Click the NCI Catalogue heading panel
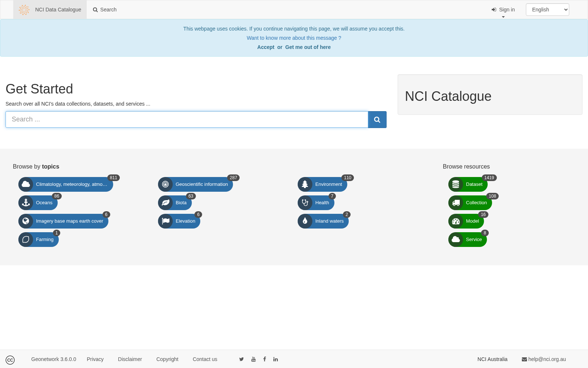Viewport: 588px width, 368px height. point(490,95)
